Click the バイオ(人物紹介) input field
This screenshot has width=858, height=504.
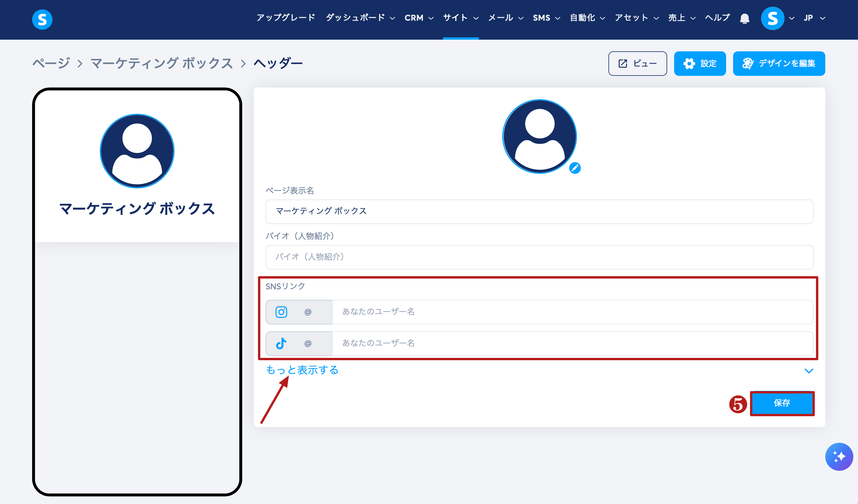539,257
